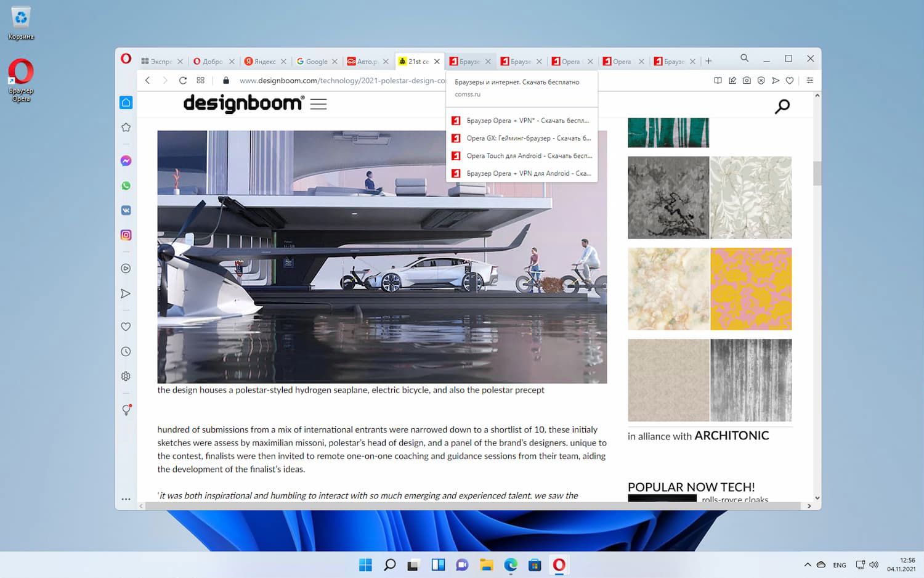This screenshot has height=578, width=924.
Task: Go back to the previous page
Action: 147,80
